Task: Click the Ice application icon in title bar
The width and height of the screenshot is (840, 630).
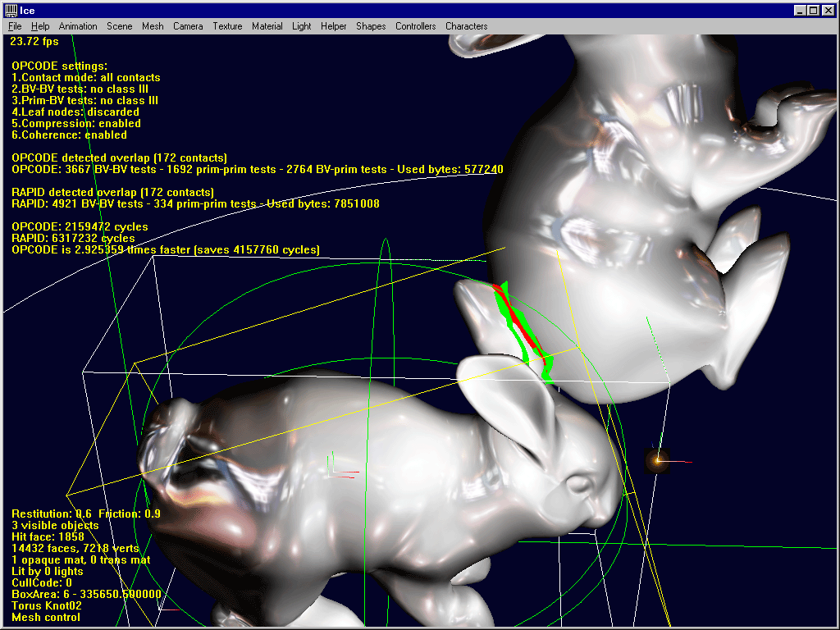Action: (x=11, y=10)
